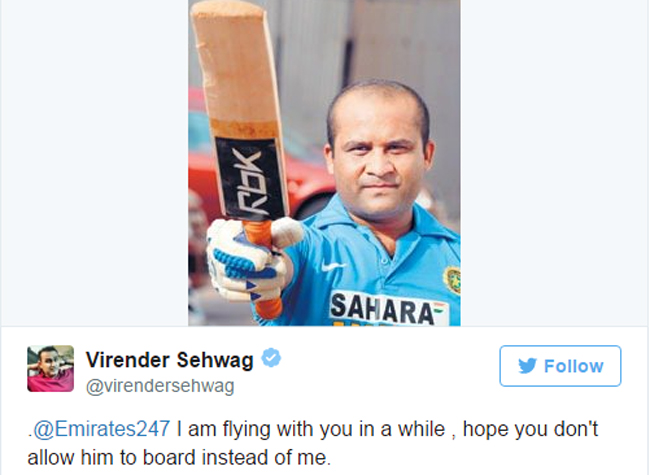Screen dimensions: 650x475
Task: Open the @Emirates247 mention link
Action: tap(101, 428)
